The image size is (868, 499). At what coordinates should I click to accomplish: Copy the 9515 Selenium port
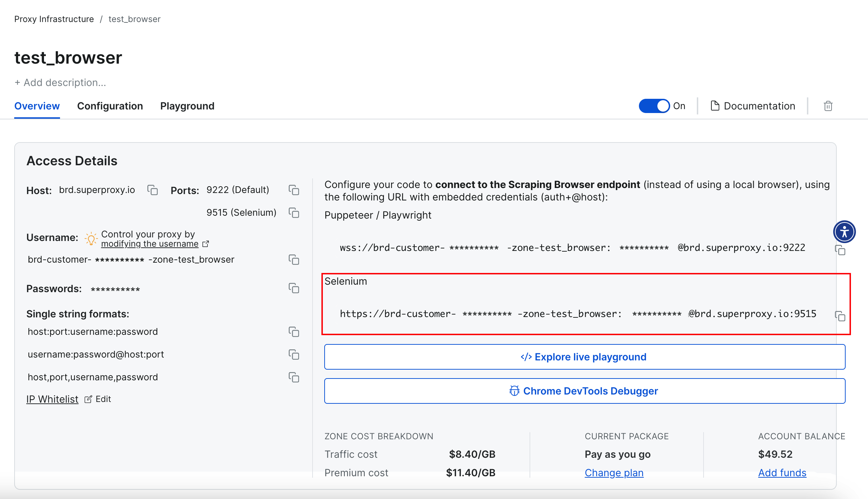(x=294, y=213)
